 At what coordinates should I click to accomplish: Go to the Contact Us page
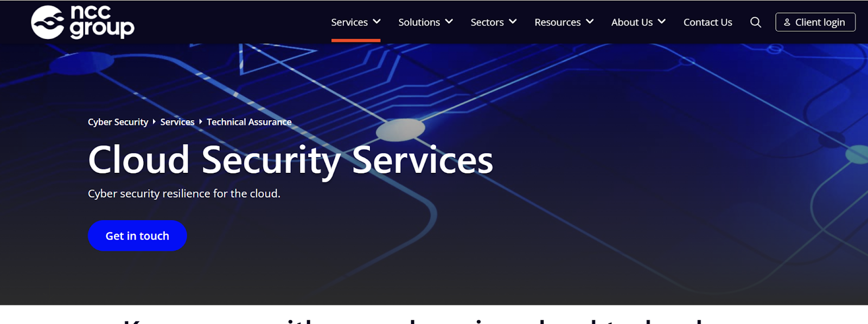point(708,22)
